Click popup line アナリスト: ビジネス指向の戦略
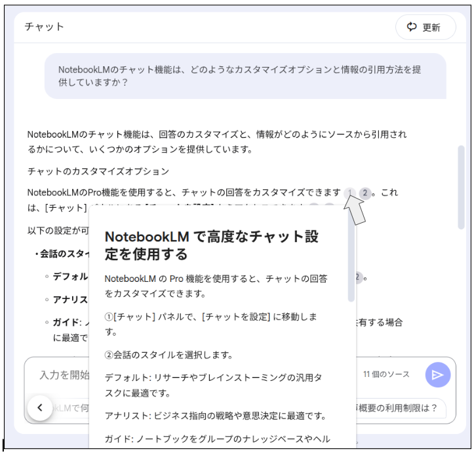 click(216, 416)
